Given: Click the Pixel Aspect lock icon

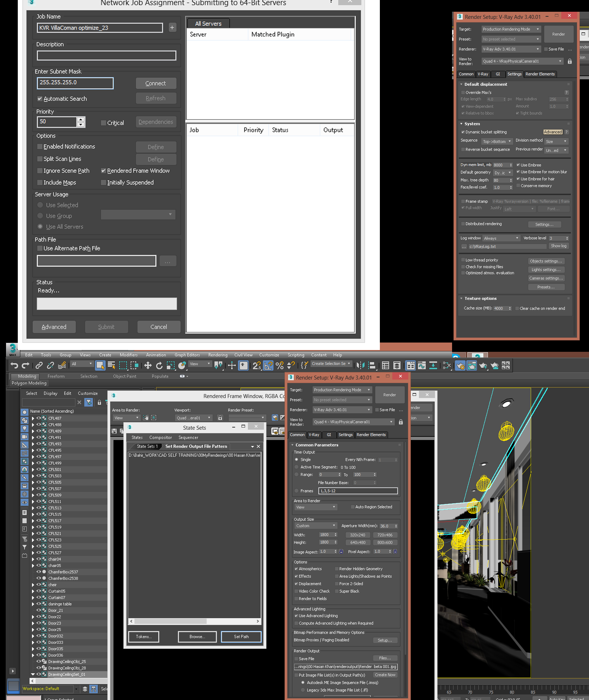Looking at the screenshot, I should [395, 551].
